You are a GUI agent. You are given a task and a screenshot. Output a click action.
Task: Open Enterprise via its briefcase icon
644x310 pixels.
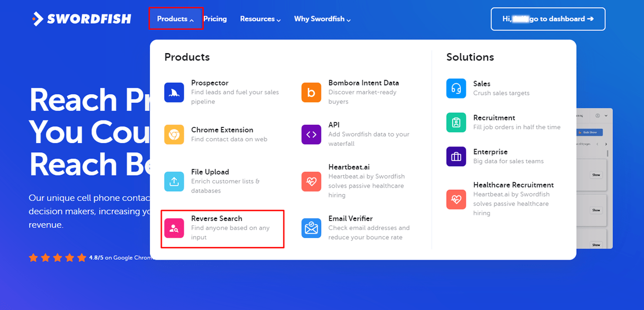(x=456, y=157)
